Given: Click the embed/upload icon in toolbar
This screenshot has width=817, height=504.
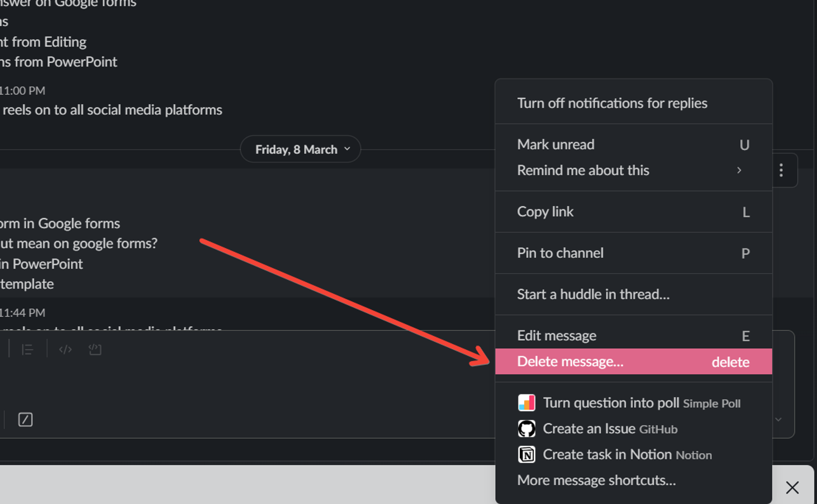Looking at the screenshot, I should pos(94,350).
